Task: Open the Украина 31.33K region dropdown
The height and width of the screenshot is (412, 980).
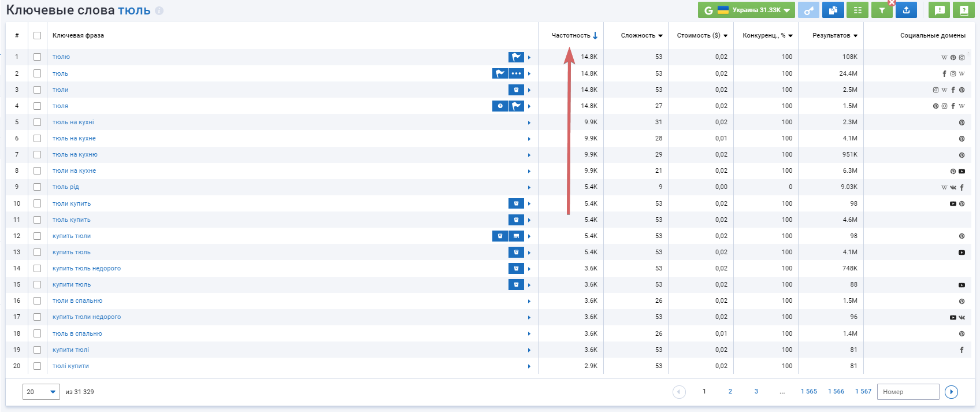Action: tap(747, 10)
